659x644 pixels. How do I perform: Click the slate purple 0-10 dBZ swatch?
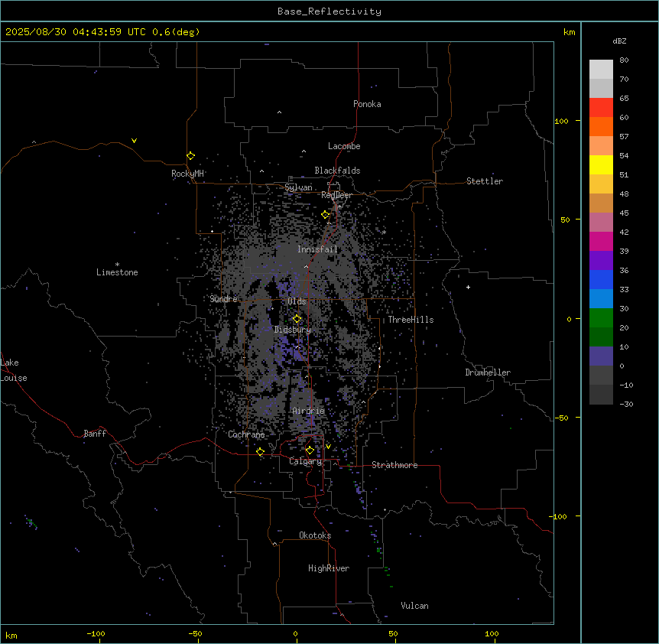coord(601,356)
